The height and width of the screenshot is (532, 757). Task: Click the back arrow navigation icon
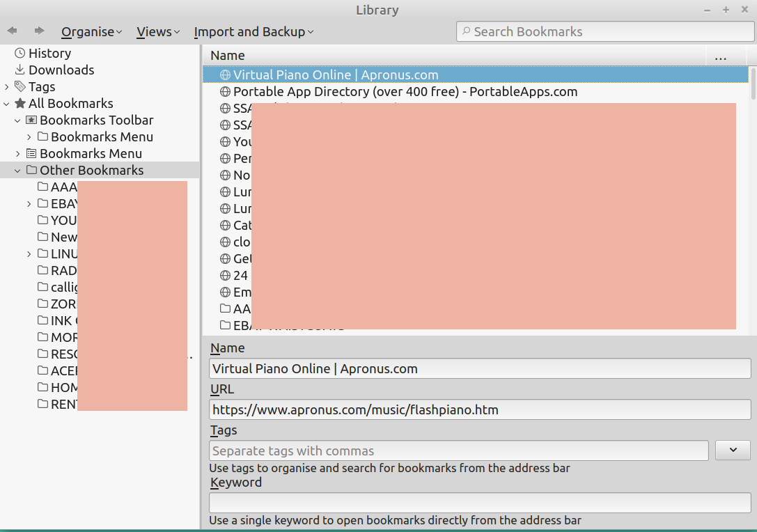tap(12, 31)
